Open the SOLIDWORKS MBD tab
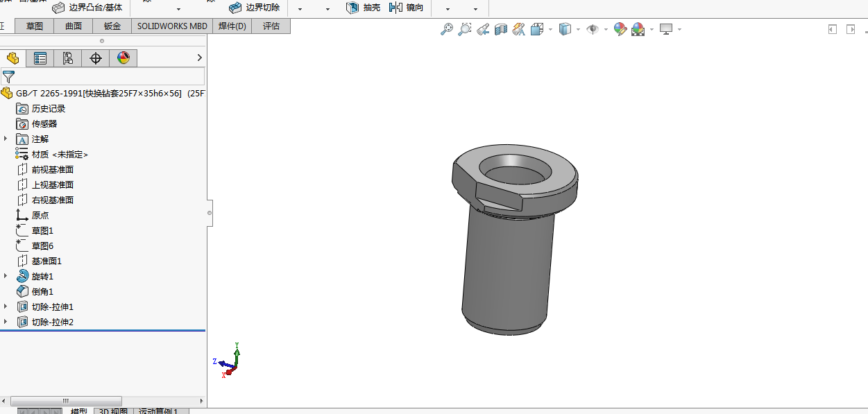 pos(172,26)
